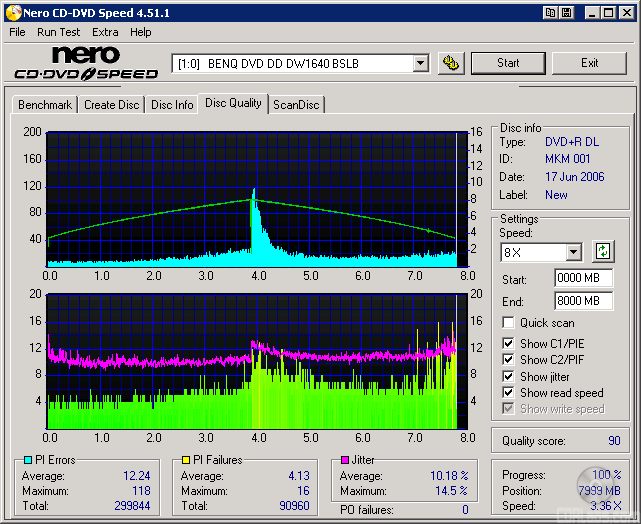Click the Nero app icon in title bar
Viewport: 641px width, 524px height.
coord(11,12)
